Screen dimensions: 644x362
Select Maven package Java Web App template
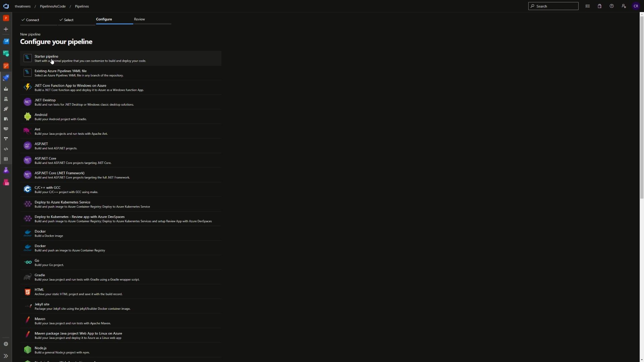point(121,335)
